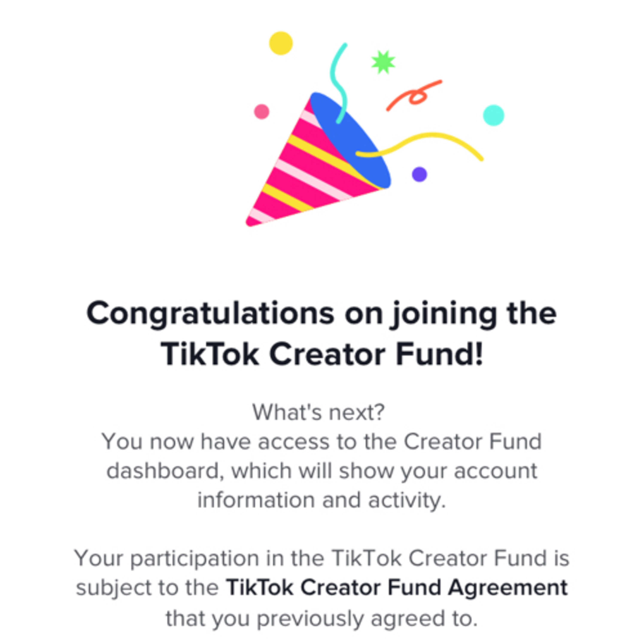Click the small purple confetti dot
Image resolution: width=644 pixels, height=644 pixels.
pyautogui.click(x=419, y=174)
